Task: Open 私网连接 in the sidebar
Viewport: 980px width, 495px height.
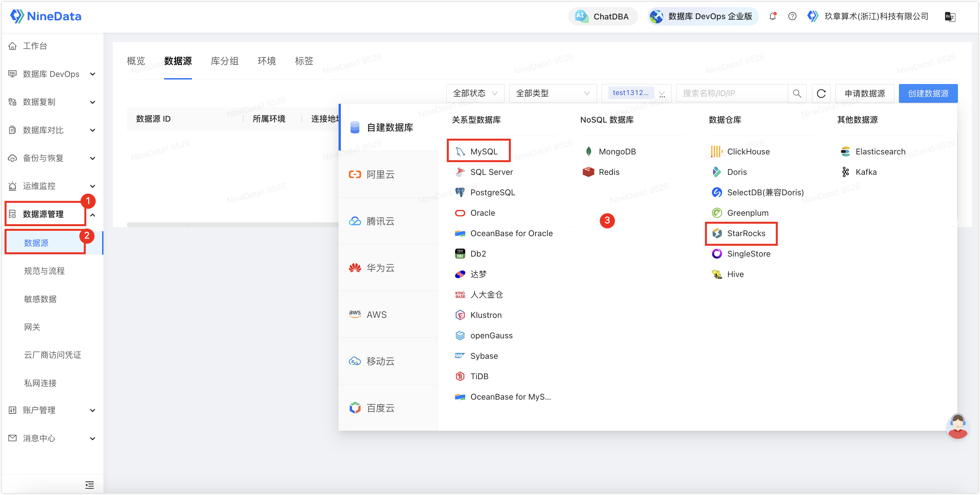Action: (x=40, y=383)
